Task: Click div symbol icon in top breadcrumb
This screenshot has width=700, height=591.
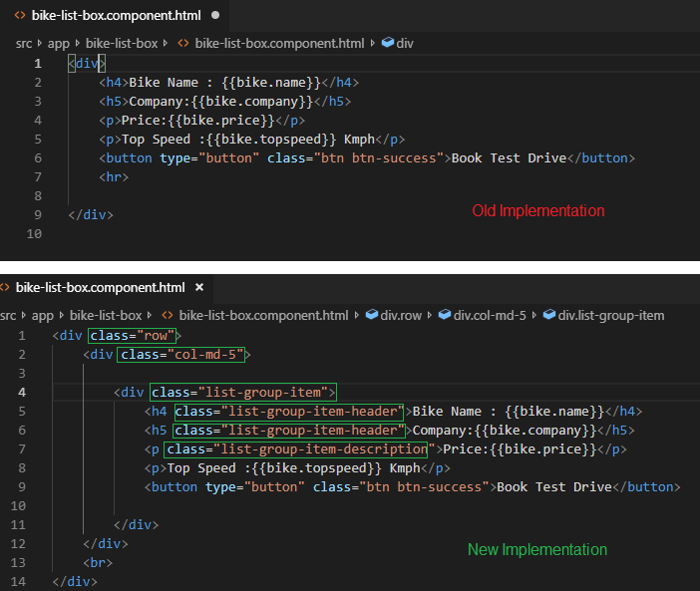Action: point(388,43)
